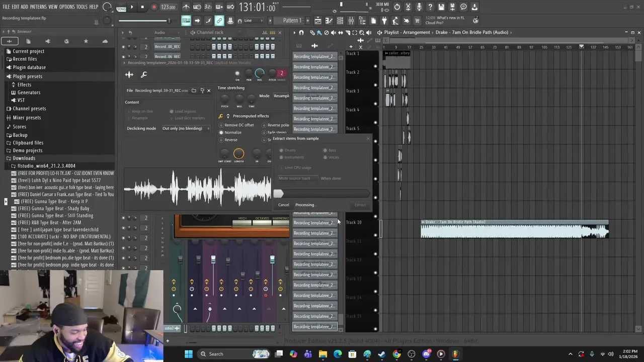Screen dimensions: 644x362
Task: Cancel the stem extraction
Action: click(284, 205)
